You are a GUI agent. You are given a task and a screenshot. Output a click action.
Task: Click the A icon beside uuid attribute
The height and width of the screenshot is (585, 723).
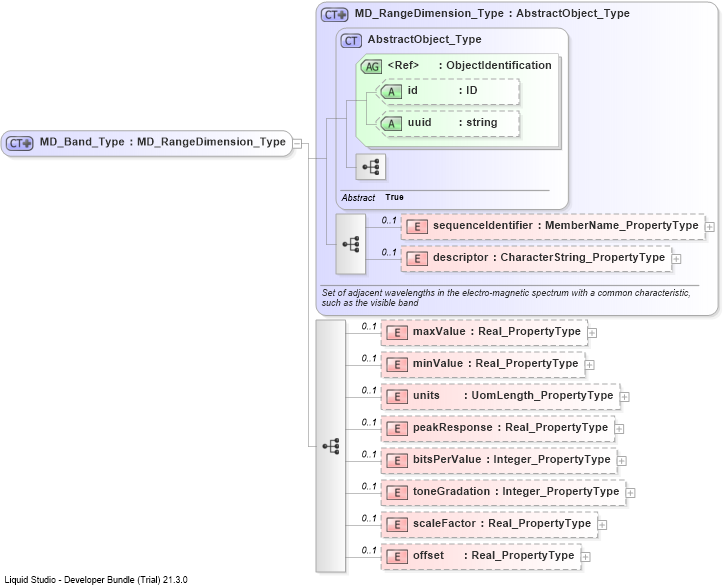click(x=391, y=124)
